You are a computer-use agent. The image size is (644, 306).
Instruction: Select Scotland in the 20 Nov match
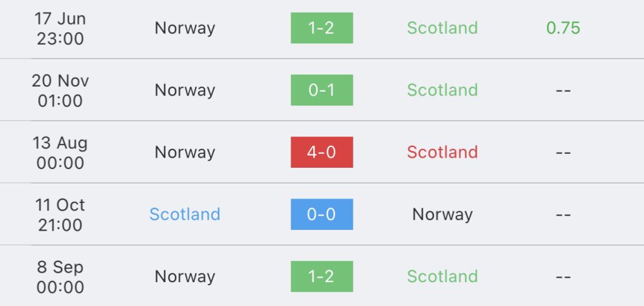pos(442,90)
